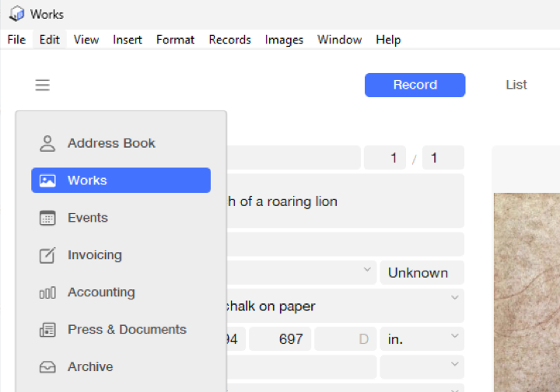The height and width of the screenshot is (392, 560).
Task: Open the hamburger navigation menu icon
Action: coord(42,85)
